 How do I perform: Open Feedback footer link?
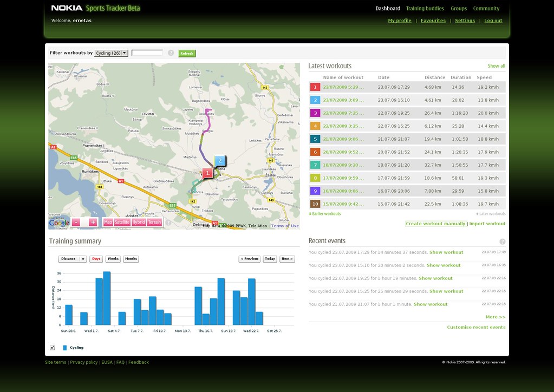click(139, 362)
